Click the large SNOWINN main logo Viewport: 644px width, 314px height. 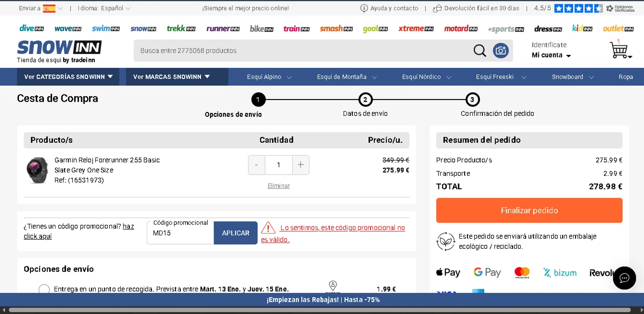click(x=59, y=48)
